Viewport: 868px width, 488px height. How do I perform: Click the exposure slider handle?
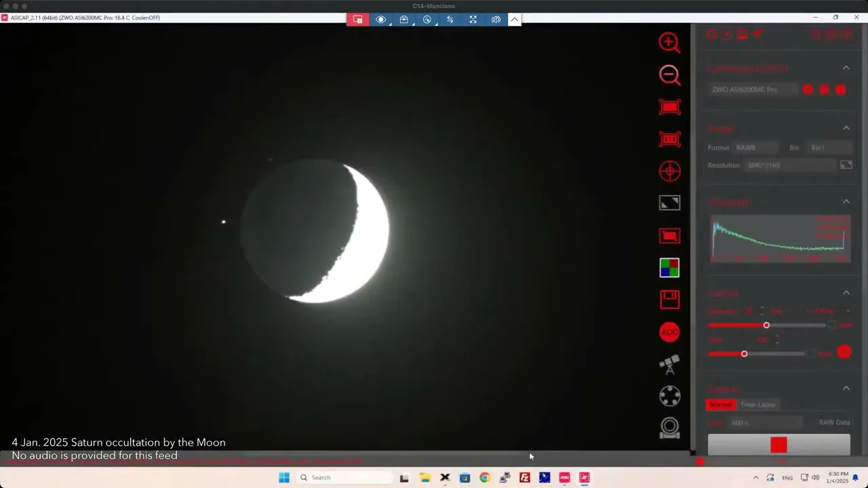click(766, 325)
